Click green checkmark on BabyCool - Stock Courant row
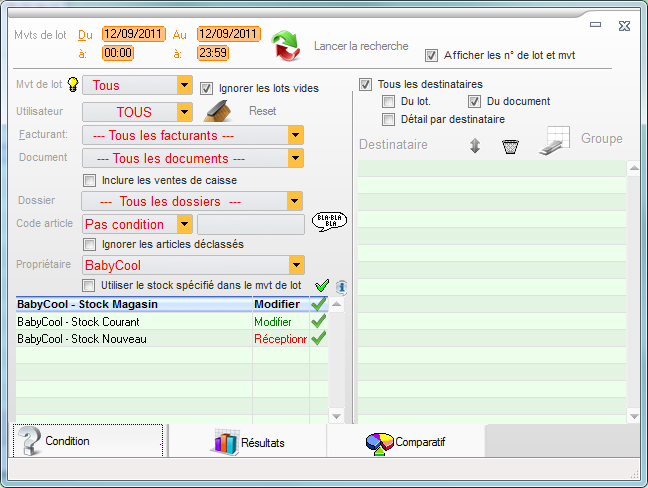648x488 pixels. coord(319,322)
